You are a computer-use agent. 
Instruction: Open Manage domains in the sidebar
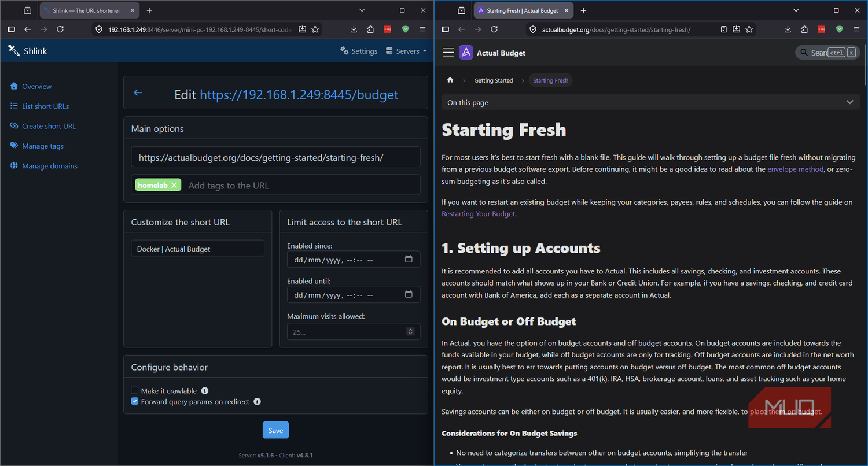tap(44, 166)
